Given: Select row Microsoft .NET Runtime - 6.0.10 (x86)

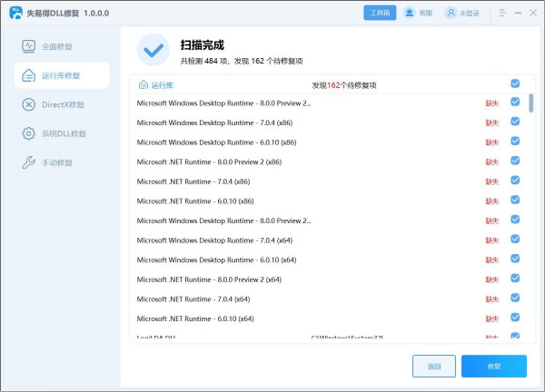Looking at the screenshot, I should 329,201.
